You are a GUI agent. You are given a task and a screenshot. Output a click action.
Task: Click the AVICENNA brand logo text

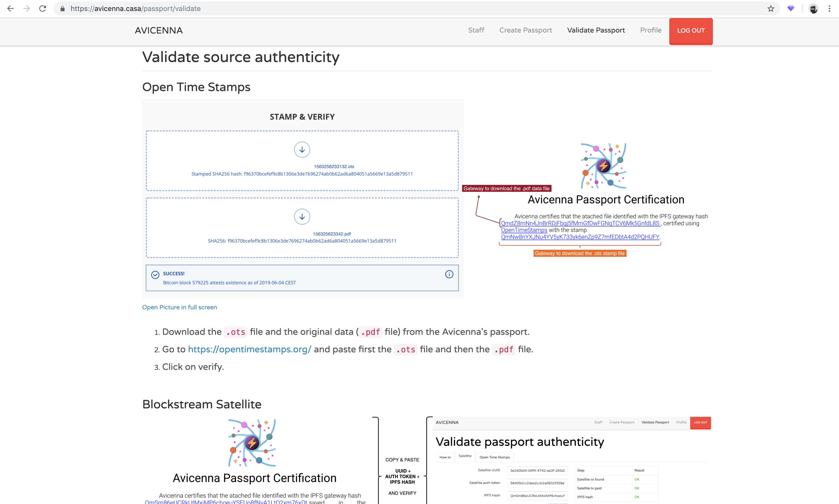159,31
